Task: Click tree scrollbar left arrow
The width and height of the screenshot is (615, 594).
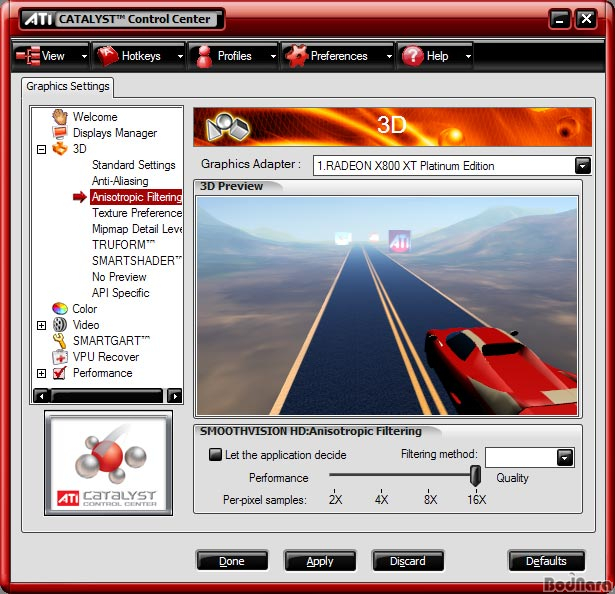Action: pos(41,396)
